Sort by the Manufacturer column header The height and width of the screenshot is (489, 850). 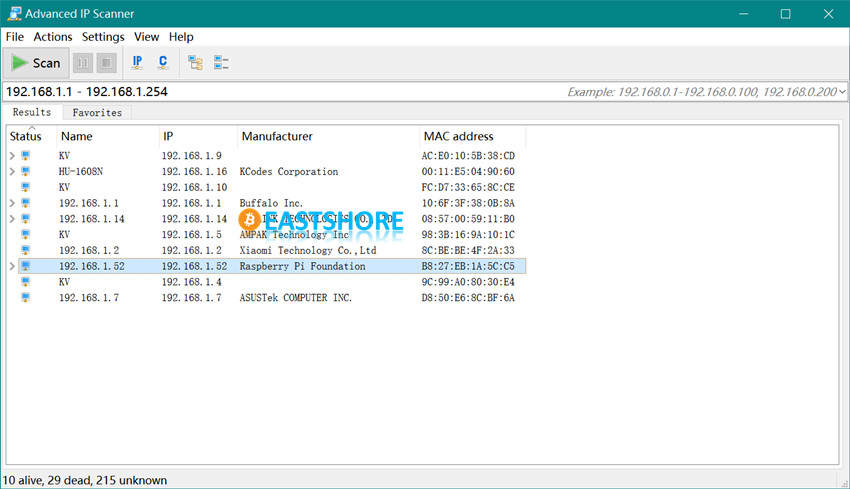[x=328, y=136]
